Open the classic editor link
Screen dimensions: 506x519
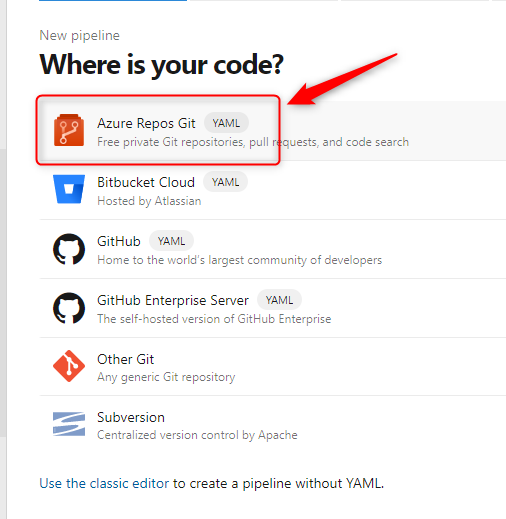104,483
